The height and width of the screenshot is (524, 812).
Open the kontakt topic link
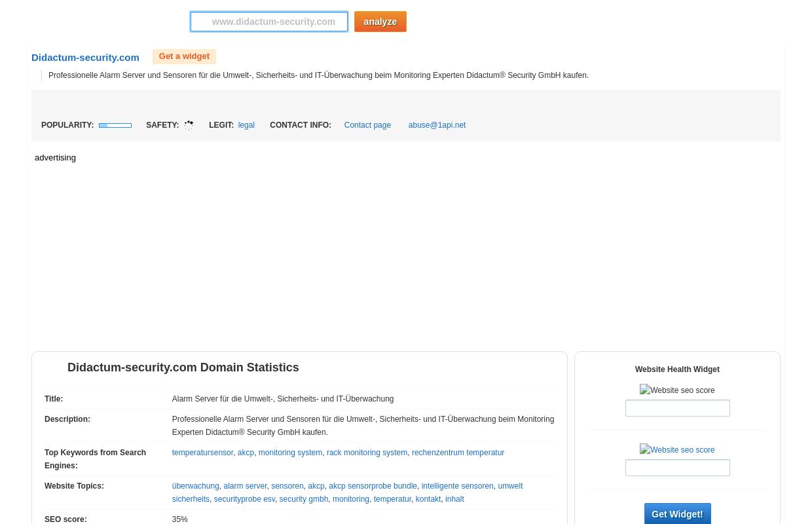coord(428,499)
